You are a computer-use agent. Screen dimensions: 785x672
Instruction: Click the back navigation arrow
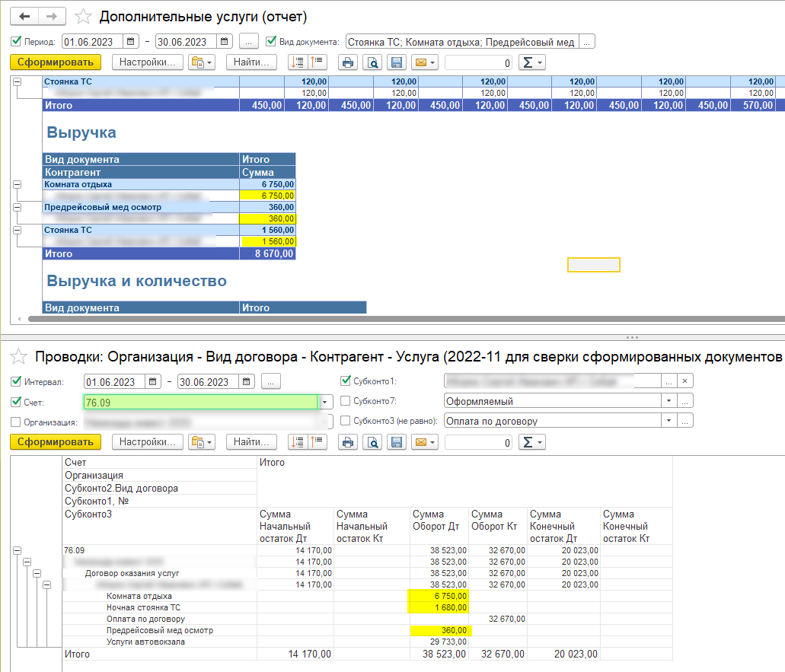(25, 16)
